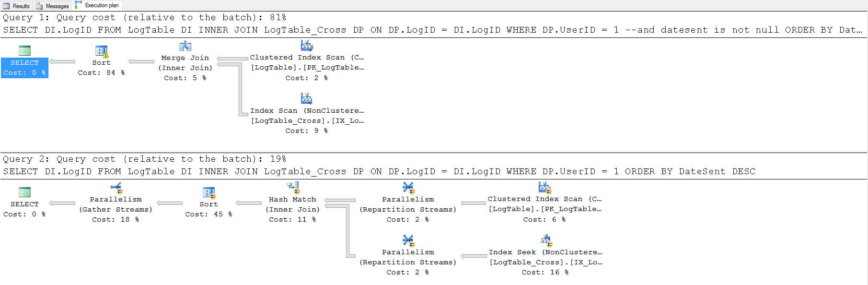Click the Query 2 Sort operator icon
The image size is (868, 285).
click(209, 193)
